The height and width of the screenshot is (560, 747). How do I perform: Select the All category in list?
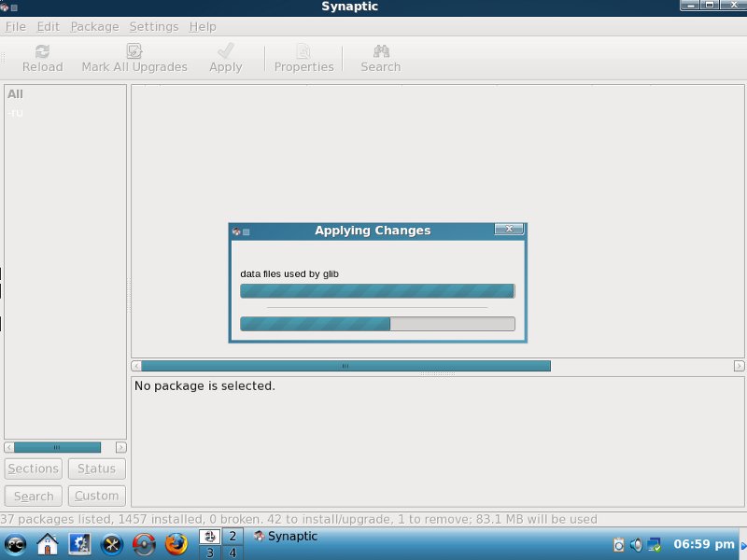(x=16, y=93)
